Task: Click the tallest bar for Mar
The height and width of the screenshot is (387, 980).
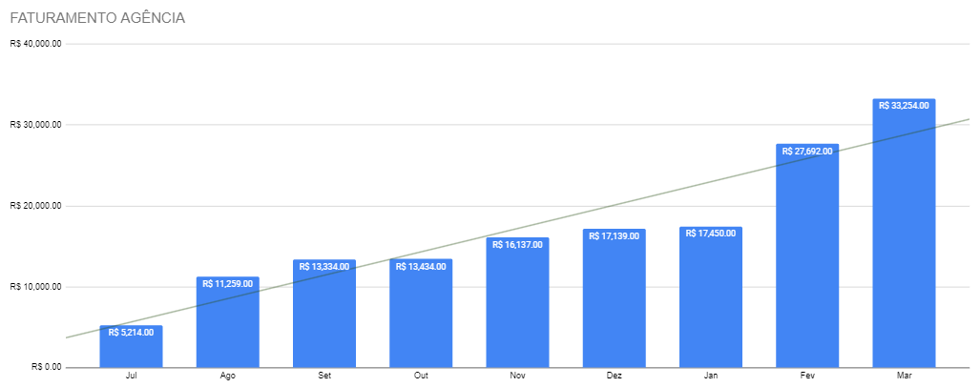Action: click(904, 238)
